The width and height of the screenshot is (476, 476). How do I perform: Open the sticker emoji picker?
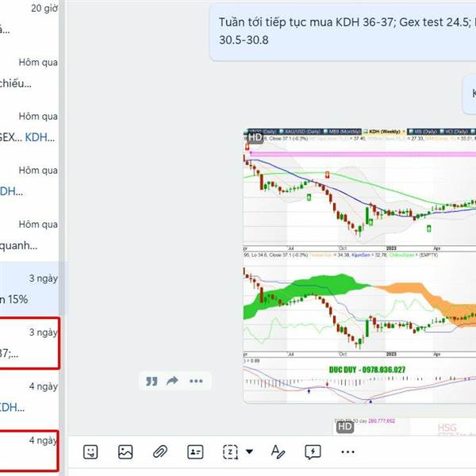(x=90, y=452)
